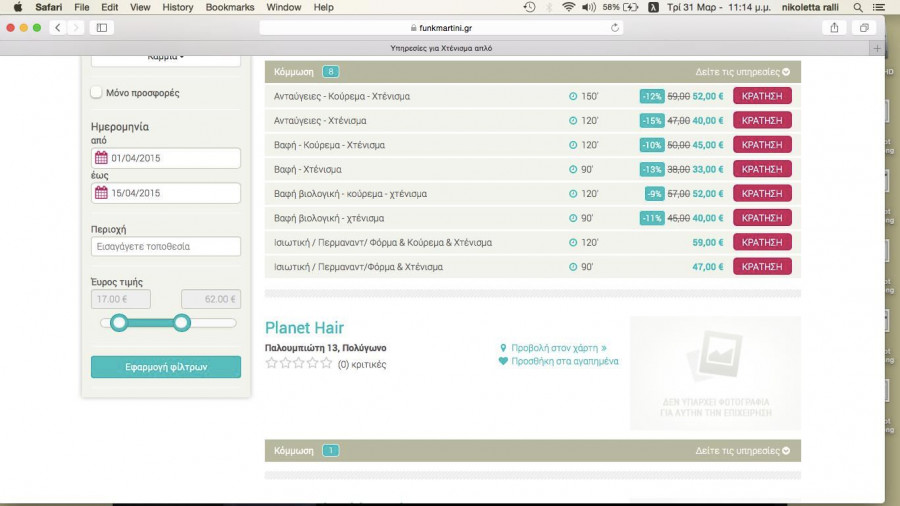Expand Δείτε τις υπηρεσίες under Planet Hair

(x=743, y=451)
